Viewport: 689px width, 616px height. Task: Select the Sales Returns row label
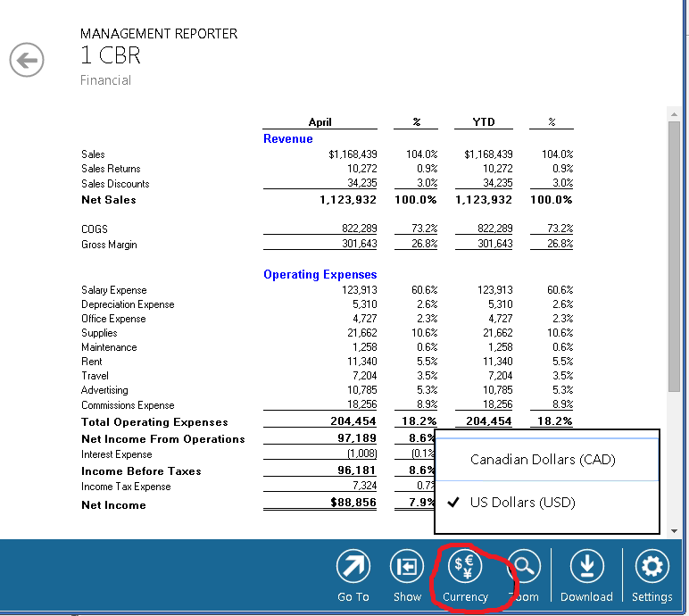[x=111, y=169]
